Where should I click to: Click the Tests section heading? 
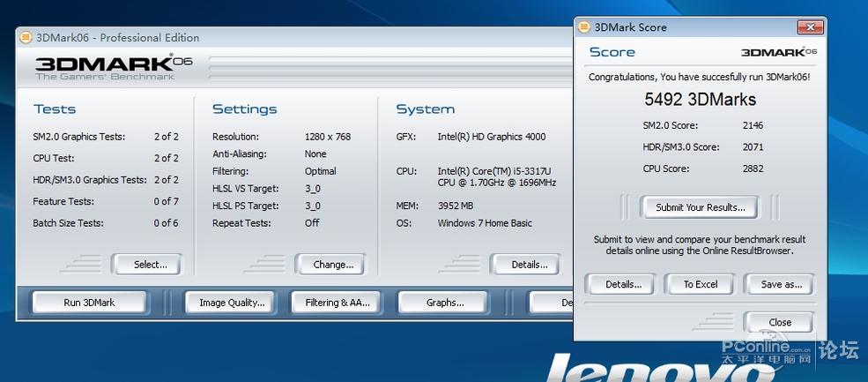pyautogui.click(x=55, y=109)
